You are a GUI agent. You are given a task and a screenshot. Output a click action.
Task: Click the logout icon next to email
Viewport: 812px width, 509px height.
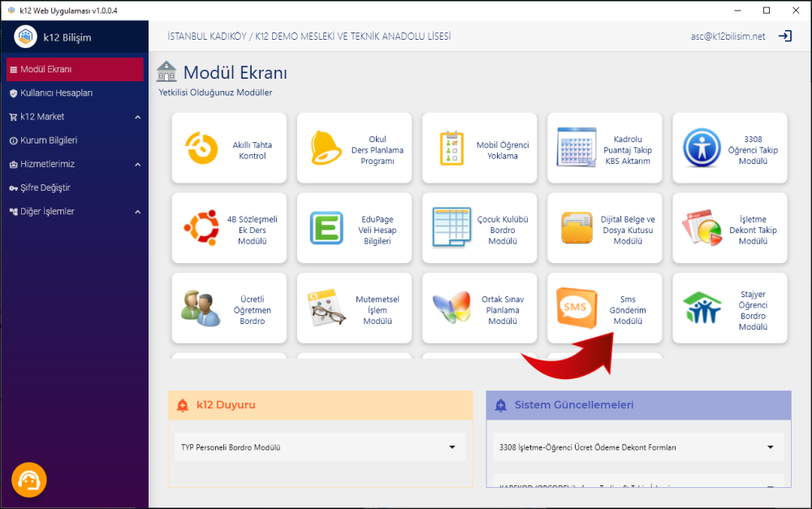point(785,37)
